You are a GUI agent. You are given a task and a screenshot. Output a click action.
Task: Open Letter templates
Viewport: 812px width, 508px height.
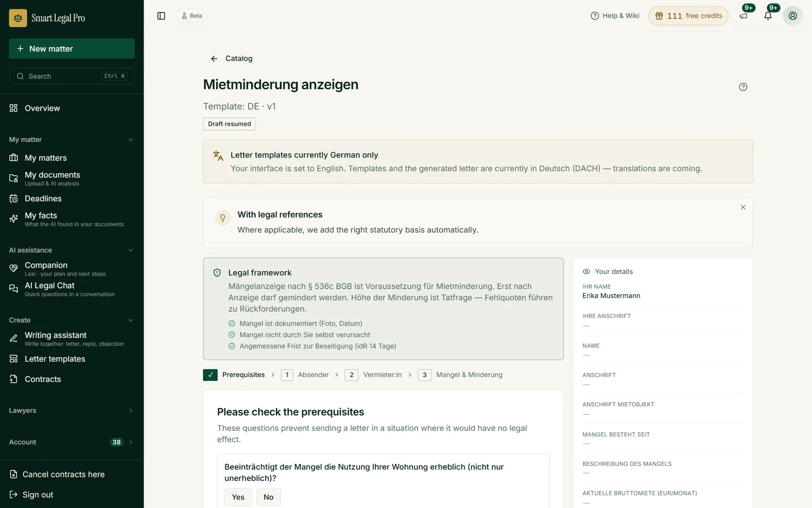coord(72,359)
